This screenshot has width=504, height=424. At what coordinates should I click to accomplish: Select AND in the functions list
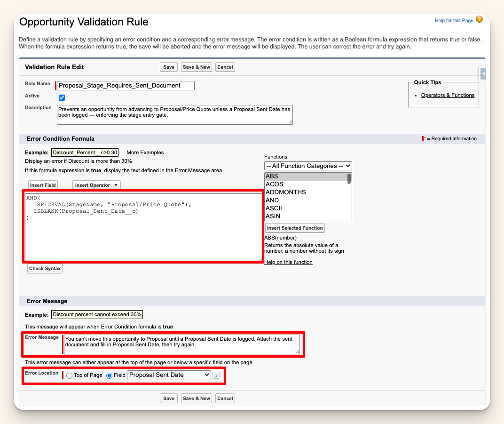(x=306, y=200)
